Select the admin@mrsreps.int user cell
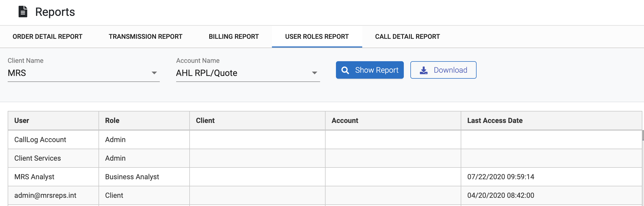644x206 pixels. click(x=53, y=195)
